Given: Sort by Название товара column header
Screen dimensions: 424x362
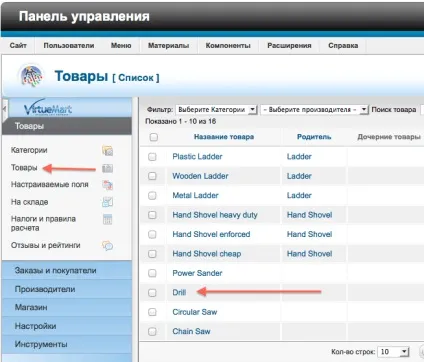Looking at the screenshot, I should click(x=224, y=137).
